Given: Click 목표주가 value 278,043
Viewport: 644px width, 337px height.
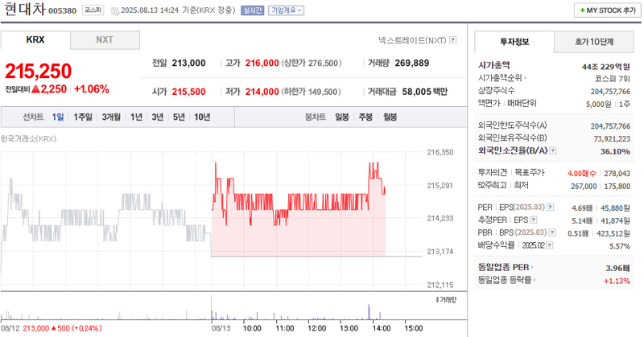Looking at the screenshot, I should pyautogui.click(x=617, y=174).
